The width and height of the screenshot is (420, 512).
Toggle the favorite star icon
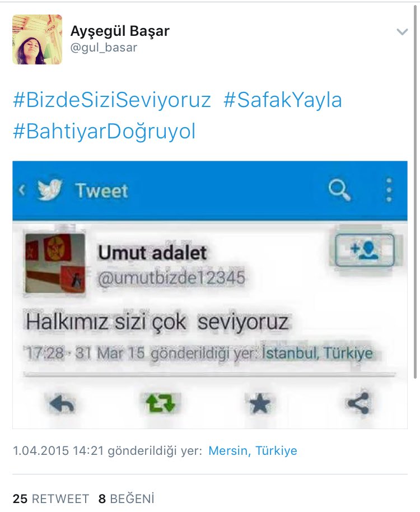pos(259,403)
